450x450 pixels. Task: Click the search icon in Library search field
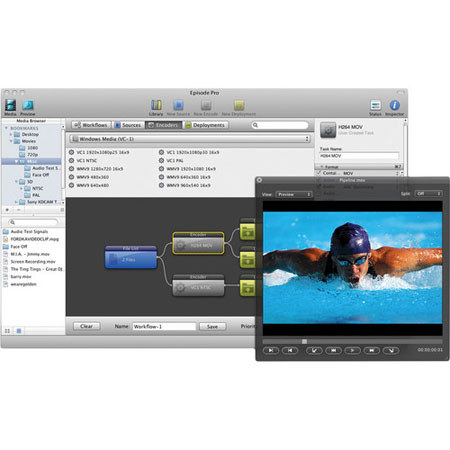(x=255, y=125)
